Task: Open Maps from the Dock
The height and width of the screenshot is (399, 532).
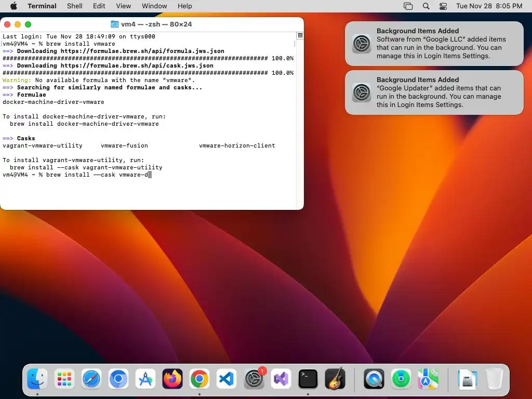Action: tap(428, 379)
